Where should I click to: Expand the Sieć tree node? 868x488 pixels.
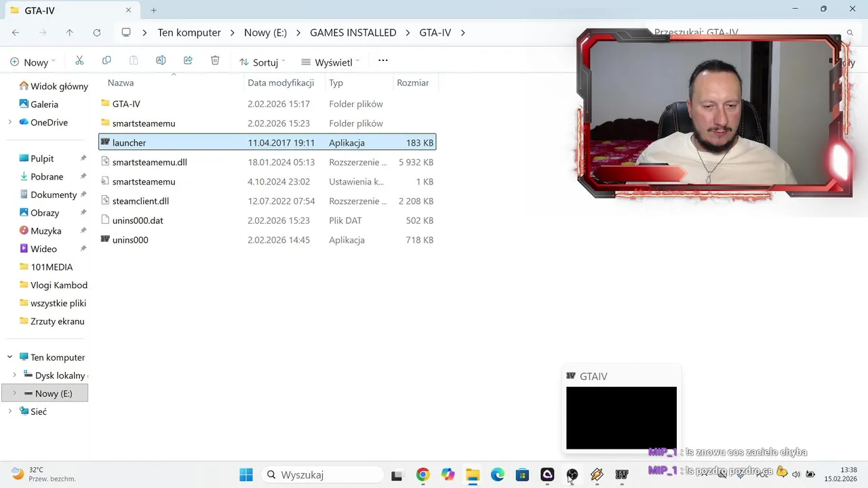point(9,411)
